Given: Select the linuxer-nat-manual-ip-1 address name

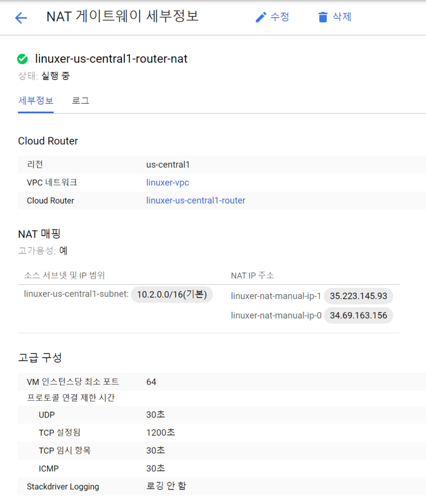Looking at the screenshot, I should point(275,296).
